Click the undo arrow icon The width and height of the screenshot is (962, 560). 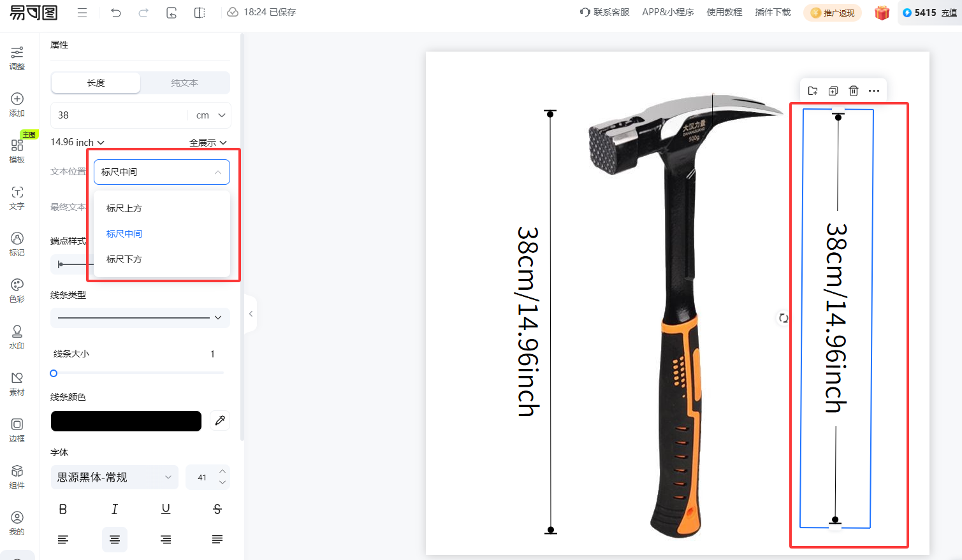point(115,13)
